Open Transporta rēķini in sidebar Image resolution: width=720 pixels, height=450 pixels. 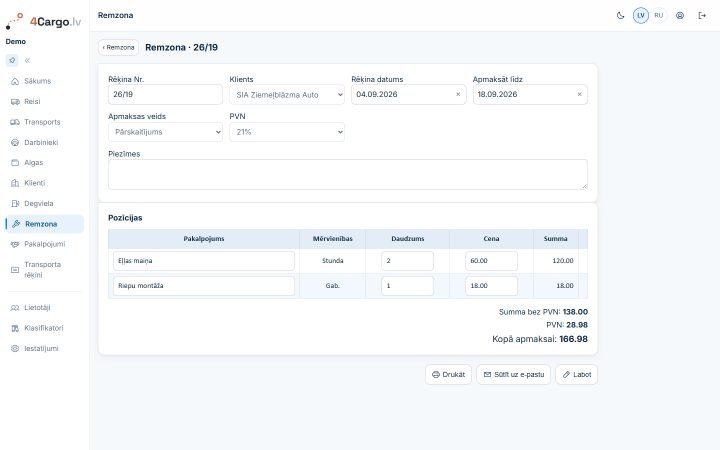pyautogui.click(x=45, y=270)
